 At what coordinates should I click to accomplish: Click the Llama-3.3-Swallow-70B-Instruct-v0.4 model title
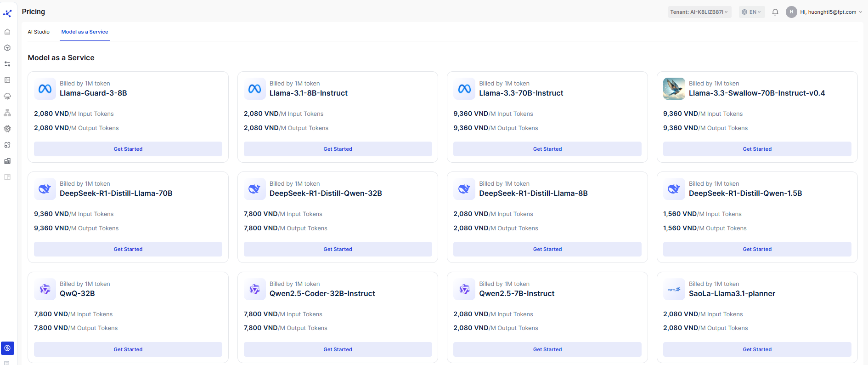pos(757,93)
